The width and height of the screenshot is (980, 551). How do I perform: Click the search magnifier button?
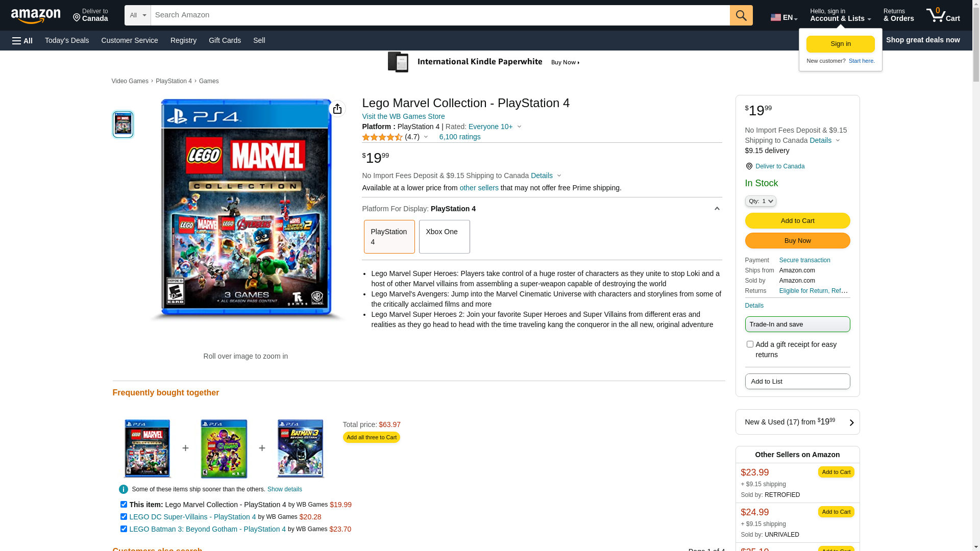point(741,15)
